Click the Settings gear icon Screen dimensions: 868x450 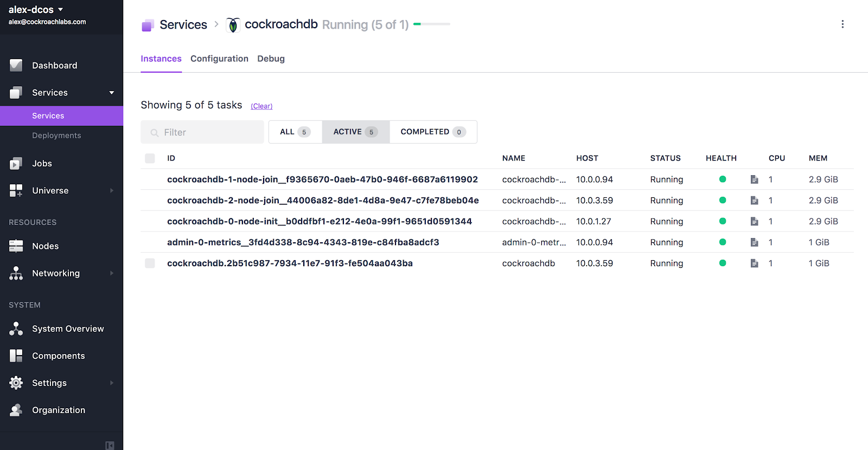tap(16, 383)
